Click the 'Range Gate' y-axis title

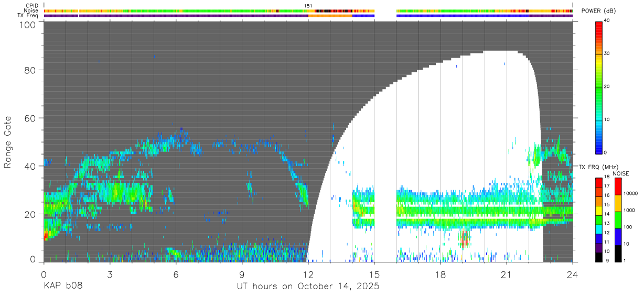pos(8,142)
